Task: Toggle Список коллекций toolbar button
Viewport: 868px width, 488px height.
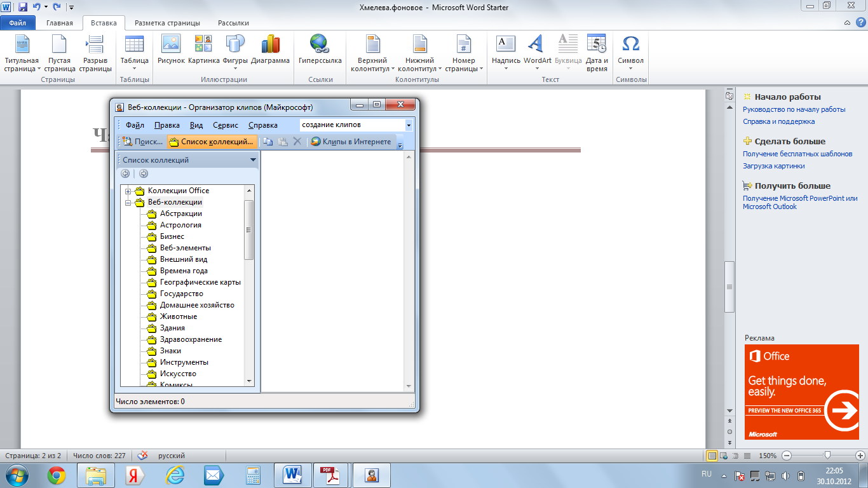Action: tap(212, 142)
